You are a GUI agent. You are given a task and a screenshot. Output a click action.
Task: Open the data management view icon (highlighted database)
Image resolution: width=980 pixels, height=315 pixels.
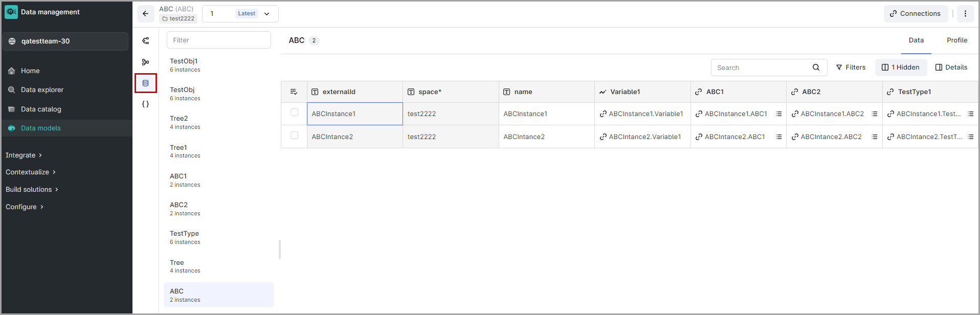click(x=146, y=83)
